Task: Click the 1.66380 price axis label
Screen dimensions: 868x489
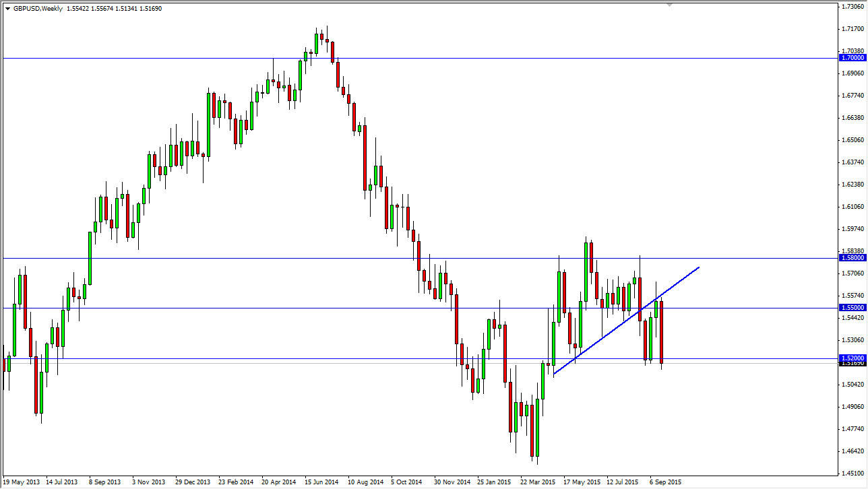Action: (x=853, y=118)
